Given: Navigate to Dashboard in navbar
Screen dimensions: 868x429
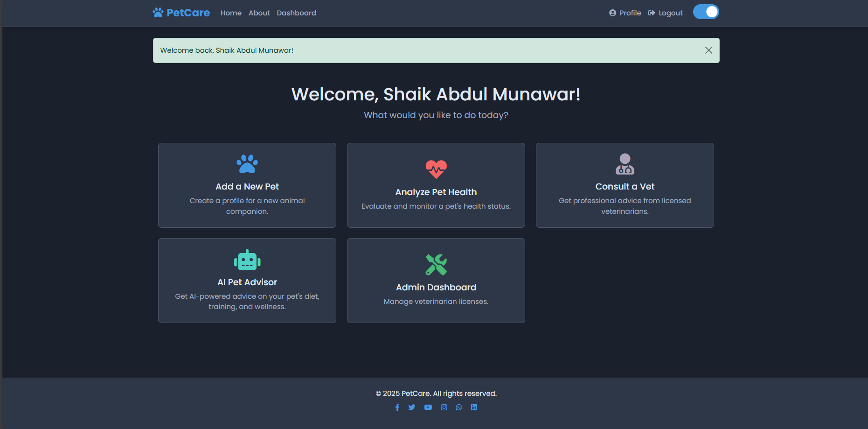Looking at the screenshot, I should 296,13.
